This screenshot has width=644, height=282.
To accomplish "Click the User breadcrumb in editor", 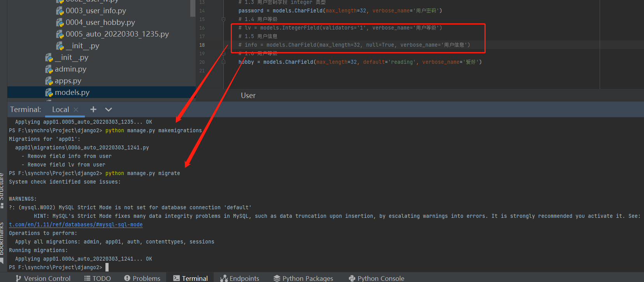I will (248, 96).
